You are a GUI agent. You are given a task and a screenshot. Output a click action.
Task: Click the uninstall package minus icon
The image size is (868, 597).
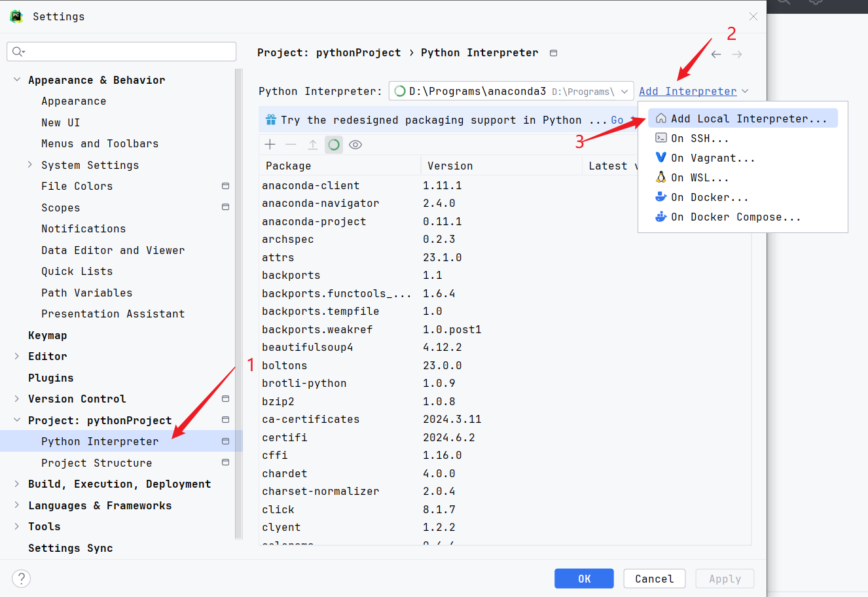click(291, 145)
